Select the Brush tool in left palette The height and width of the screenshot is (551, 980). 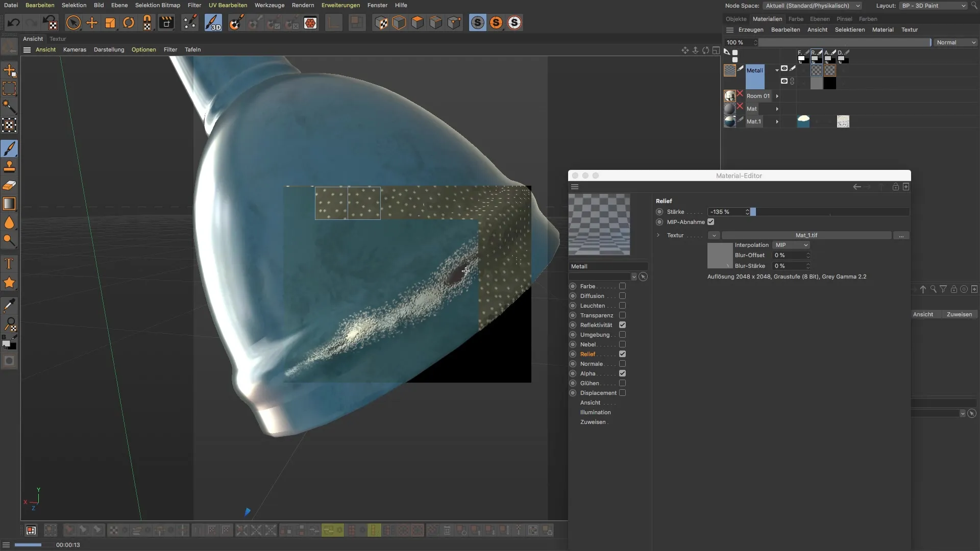[x=9, y=148]
